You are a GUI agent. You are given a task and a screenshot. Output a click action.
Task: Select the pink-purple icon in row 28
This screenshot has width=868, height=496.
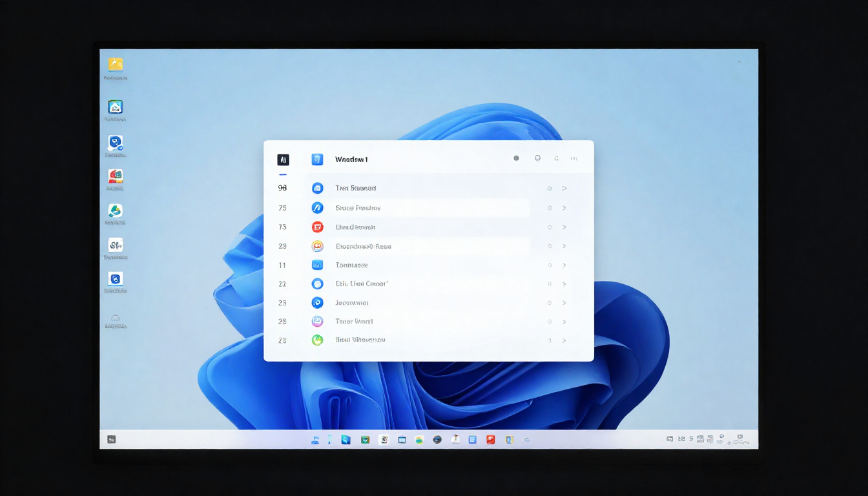317,321
